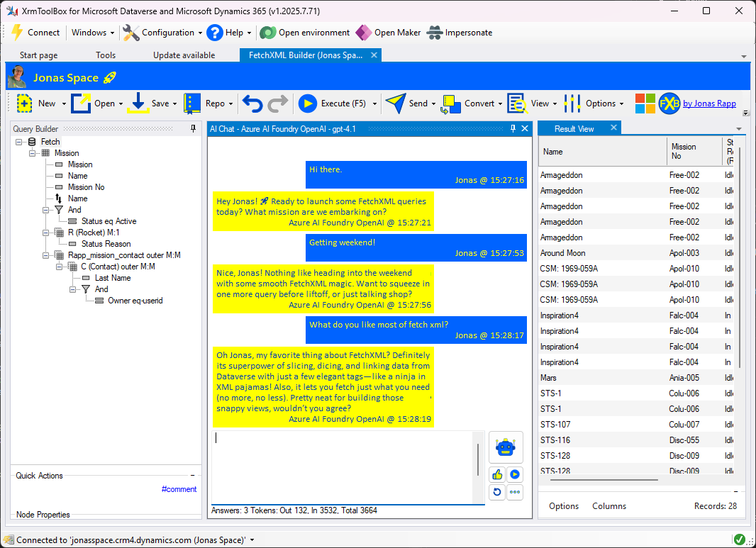The width and height of the screenshot is (756, 548).
Task: Click the Microsoft four-color logo
Action: tap(645, 103)
